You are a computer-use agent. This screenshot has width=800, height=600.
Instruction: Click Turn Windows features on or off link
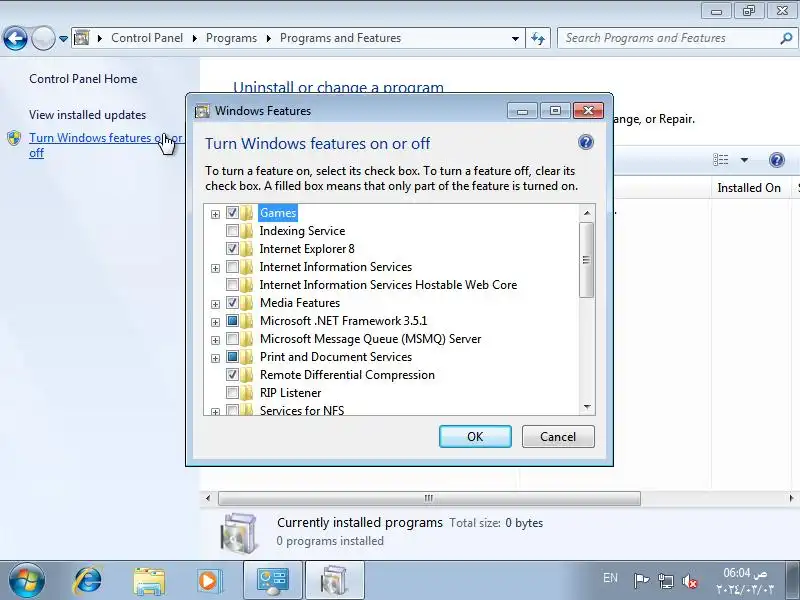105,145
